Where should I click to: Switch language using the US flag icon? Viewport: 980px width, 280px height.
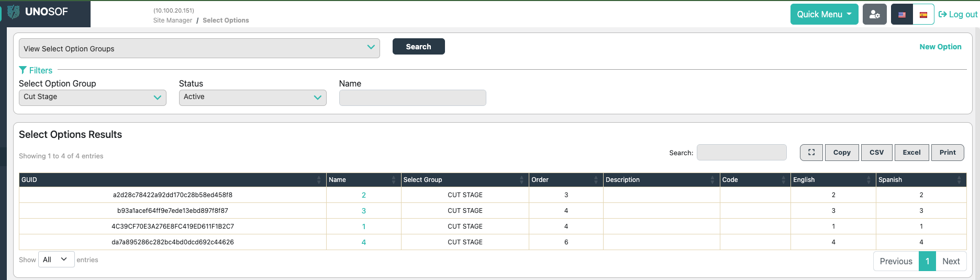(901, 15)
